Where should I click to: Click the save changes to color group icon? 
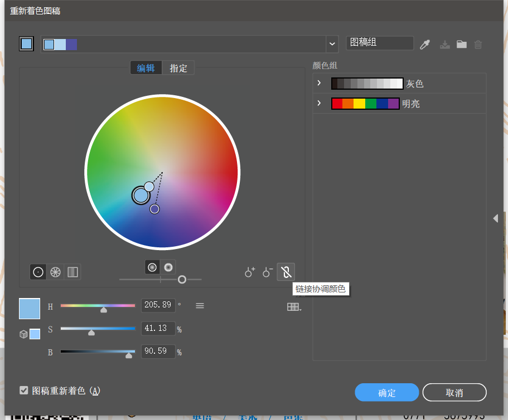pos(445,45)
